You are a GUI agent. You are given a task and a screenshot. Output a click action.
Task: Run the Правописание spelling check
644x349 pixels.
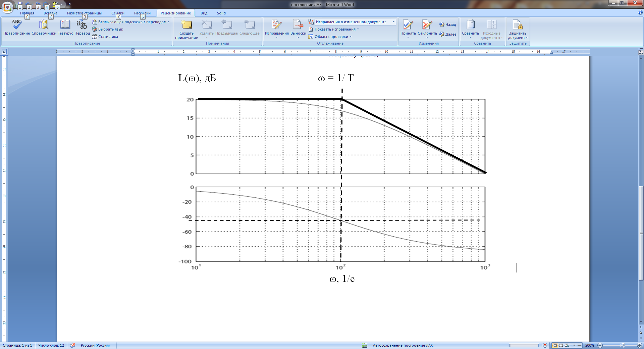[x=16, y=27]
